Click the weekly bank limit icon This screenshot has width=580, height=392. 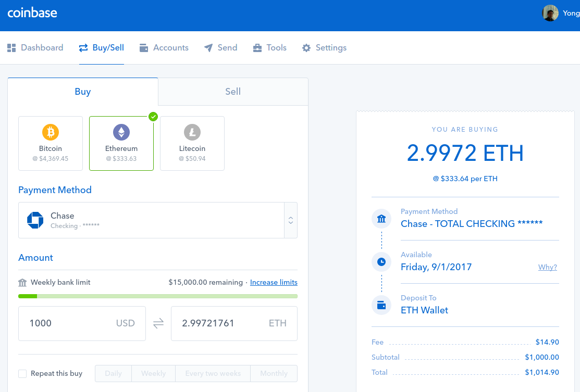(22, 283)
